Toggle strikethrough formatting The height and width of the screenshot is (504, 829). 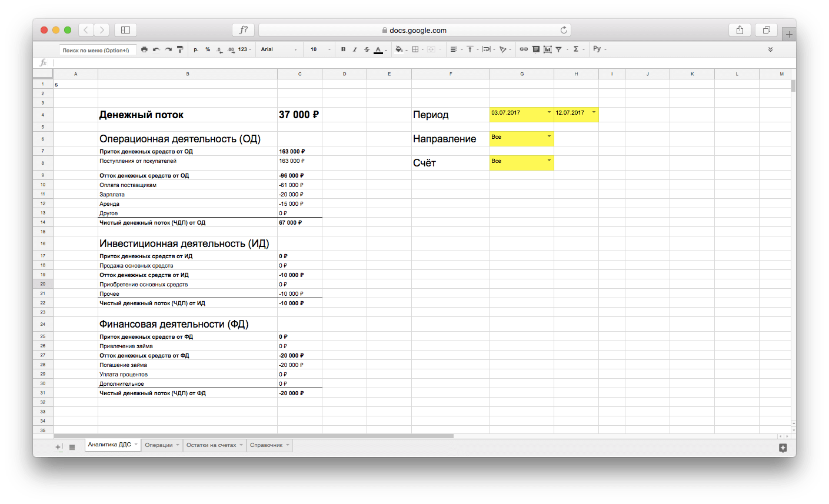coord(367,49)
